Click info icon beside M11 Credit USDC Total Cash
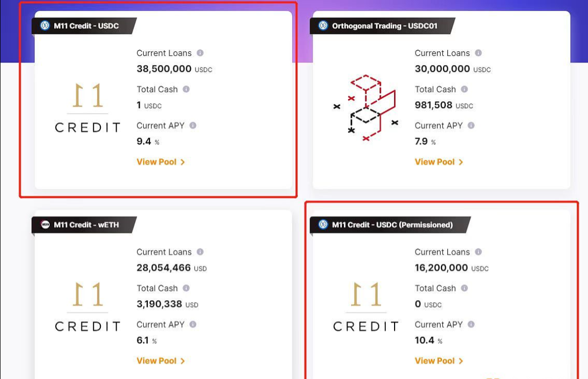This screenshot has height=379, width=588. 186,89
